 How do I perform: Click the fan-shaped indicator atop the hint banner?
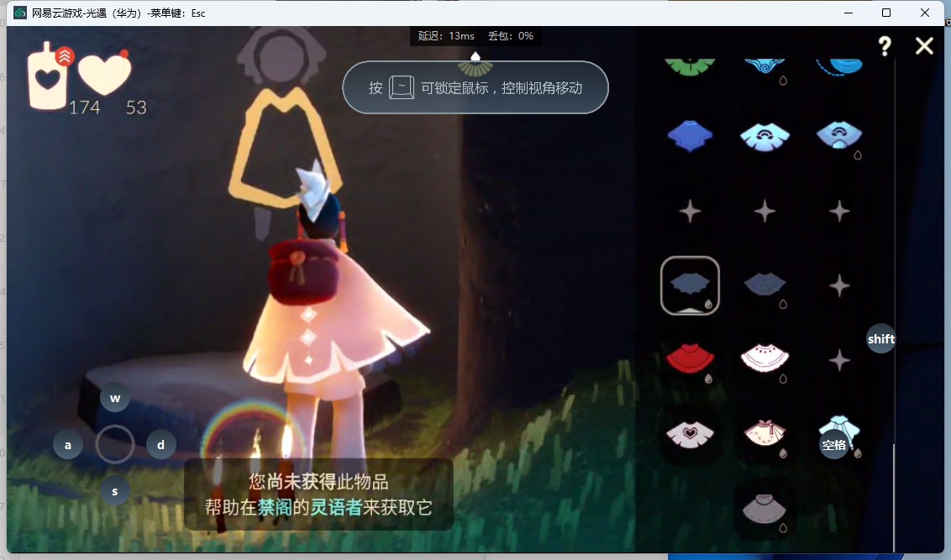(475, 63)
